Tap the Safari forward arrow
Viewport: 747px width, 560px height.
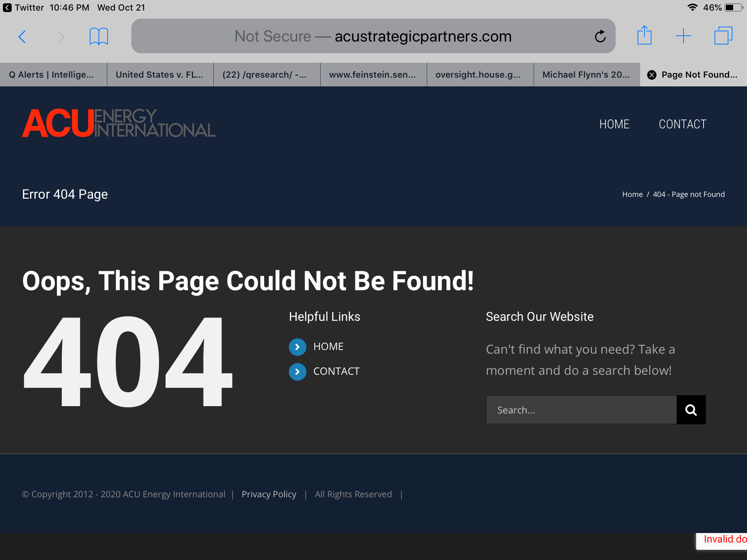61,36
